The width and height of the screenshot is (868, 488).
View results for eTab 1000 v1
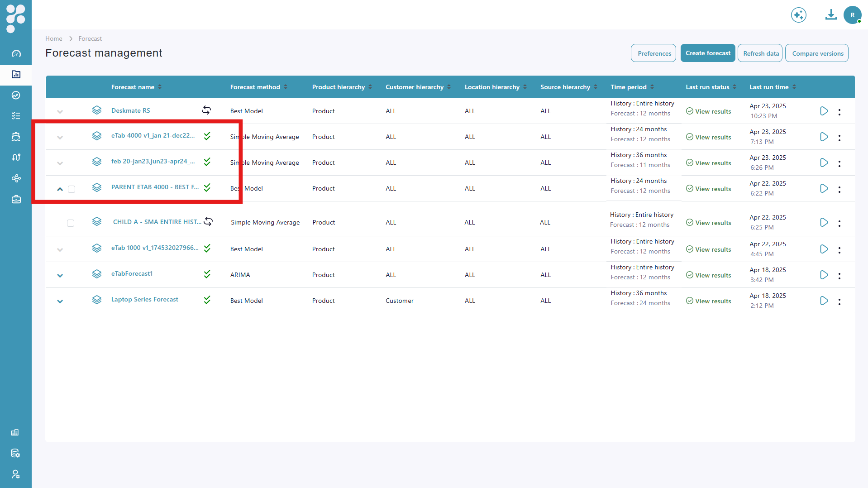708,249
